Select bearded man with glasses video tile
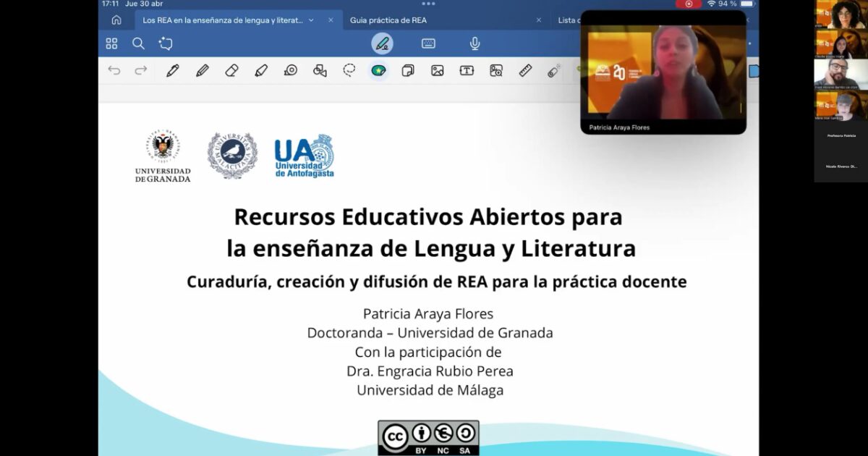This screenshot has height=456, width=868. point(841,75)
